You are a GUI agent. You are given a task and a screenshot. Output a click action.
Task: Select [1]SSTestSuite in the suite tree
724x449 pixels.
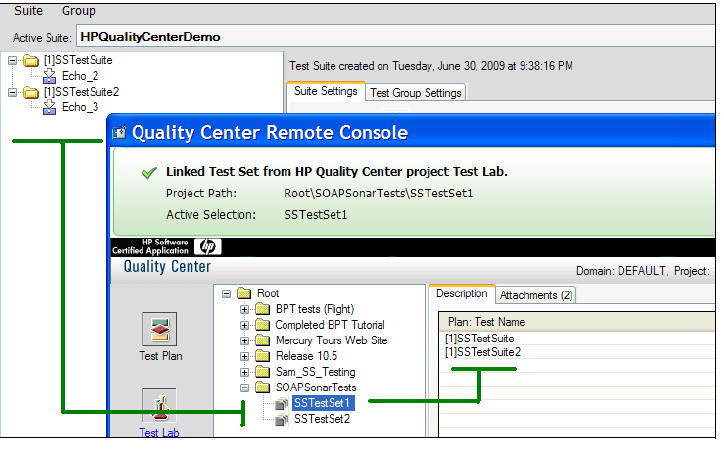[78, 60]
